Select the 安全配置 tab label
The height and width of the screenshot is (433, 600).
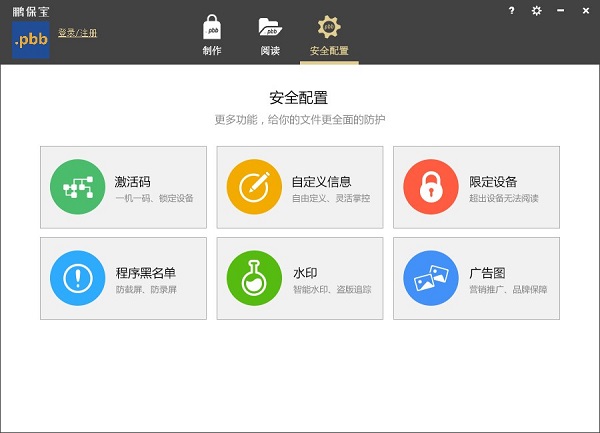(x=329, y=50)
